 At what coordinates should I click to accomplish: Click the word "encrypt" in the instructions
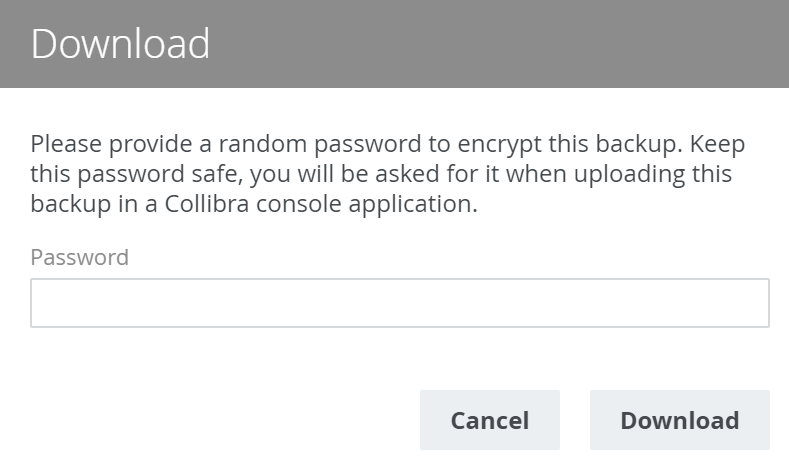click(474, 144)
